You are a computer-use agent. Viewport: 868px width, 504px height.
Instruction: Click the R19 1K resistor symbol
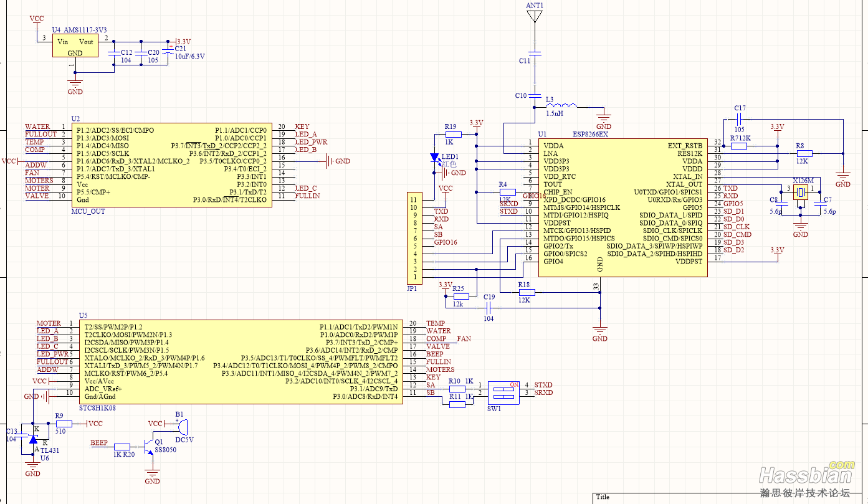(x=453, y=134)
